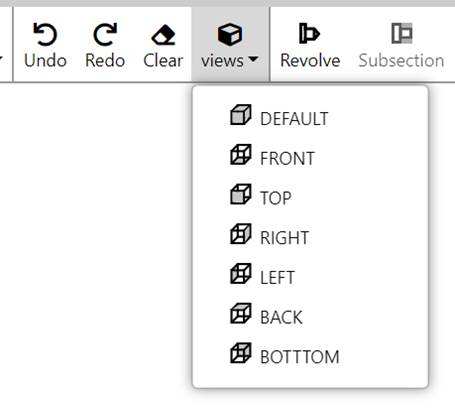Select the Clear eraser icon
Viewport: 455px width, 408px height.
[x=163, y=34]
